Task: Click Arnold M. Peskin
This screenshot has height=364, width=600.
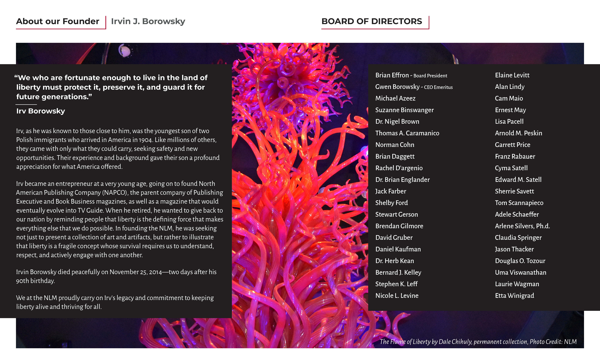Action: [x=518, y=133]
